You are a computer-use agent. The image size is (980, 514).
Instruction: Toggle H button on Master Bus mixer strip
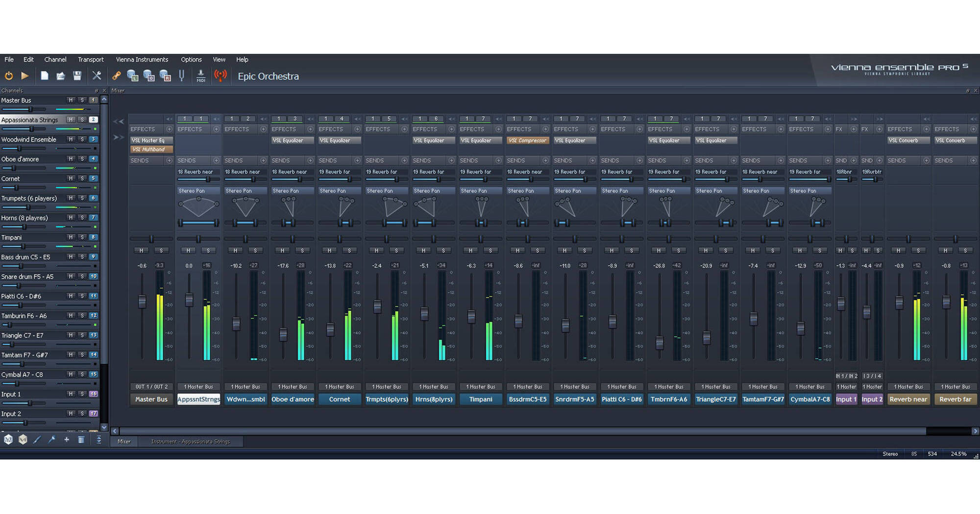[142, 251]
